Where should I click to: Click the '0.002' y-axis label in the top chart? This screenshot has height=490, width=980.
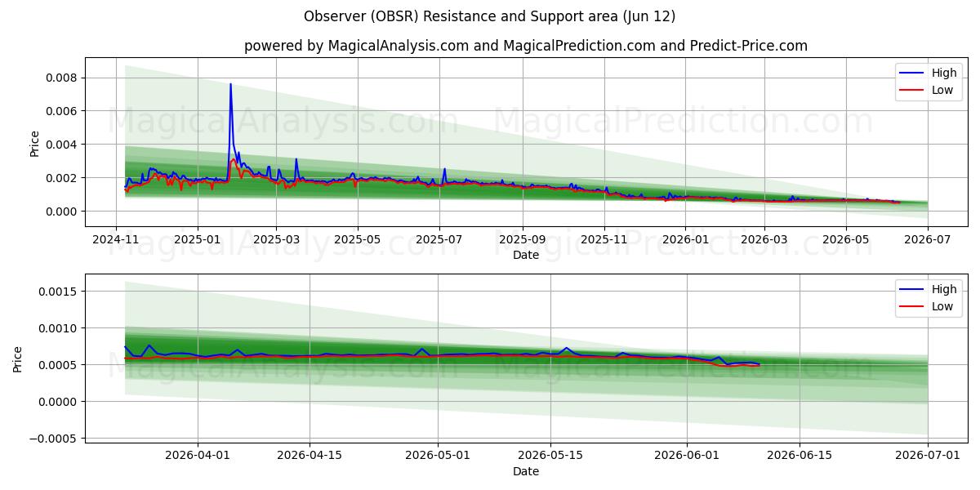62,178
